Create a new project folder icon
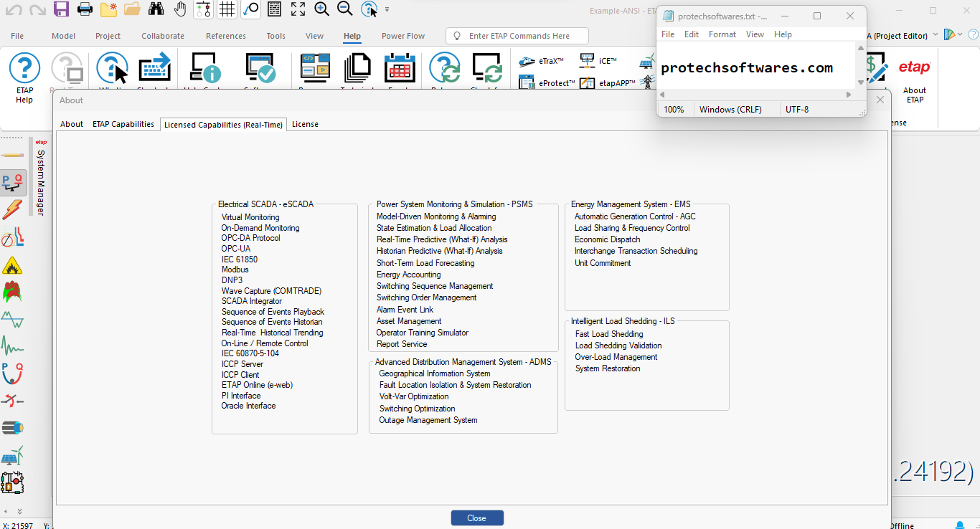980x529 pixels. tap(108, 9)
